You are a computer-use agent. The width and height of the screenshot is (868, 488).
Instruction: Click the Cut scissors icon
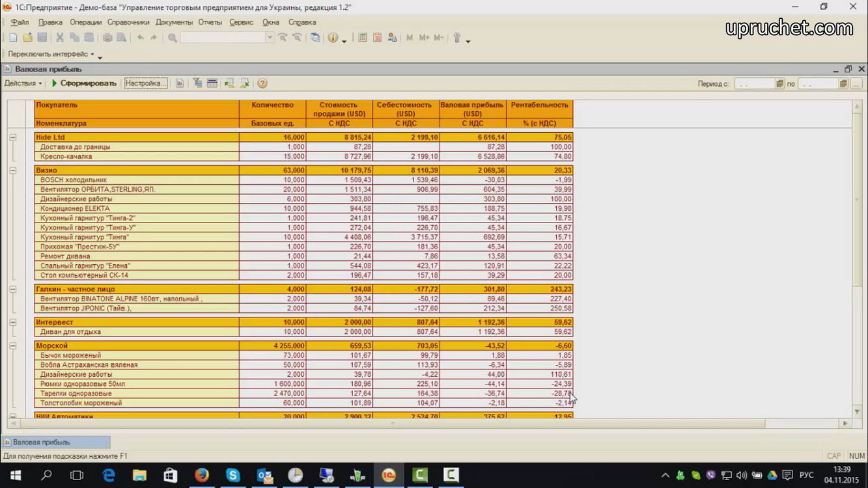pyautogui.click(x=60, y=38)
